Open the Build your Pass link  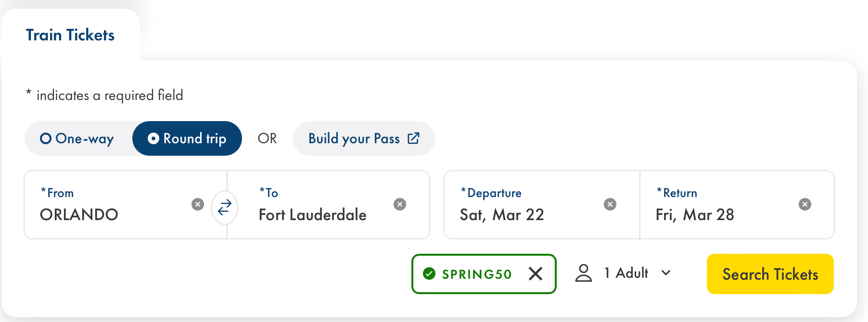click(354, 139)
